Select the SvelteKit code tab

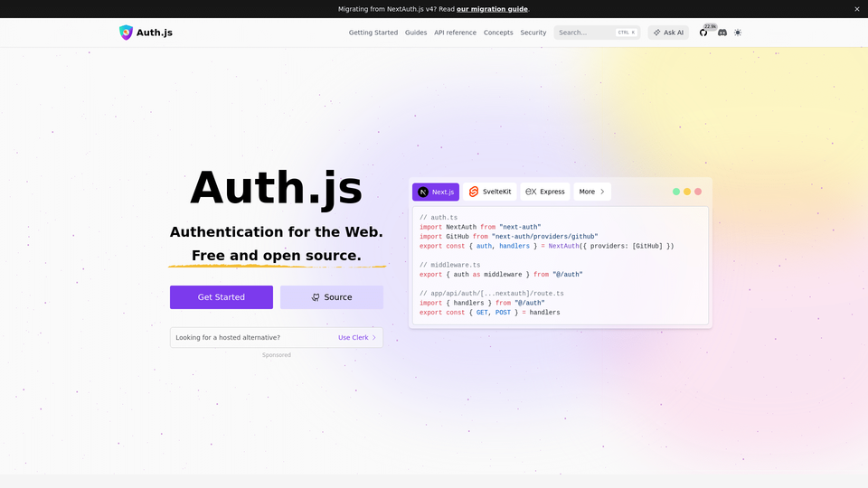(490, 192)
